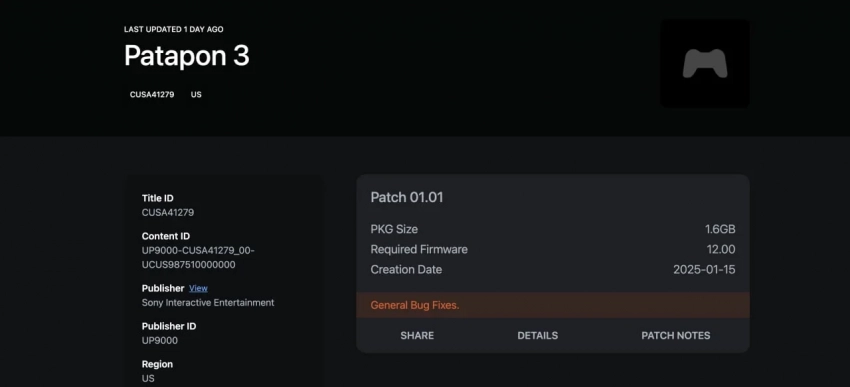Click the General Bug Fixes banner
This screenshot has width=850, height=387.
(553, 305)
